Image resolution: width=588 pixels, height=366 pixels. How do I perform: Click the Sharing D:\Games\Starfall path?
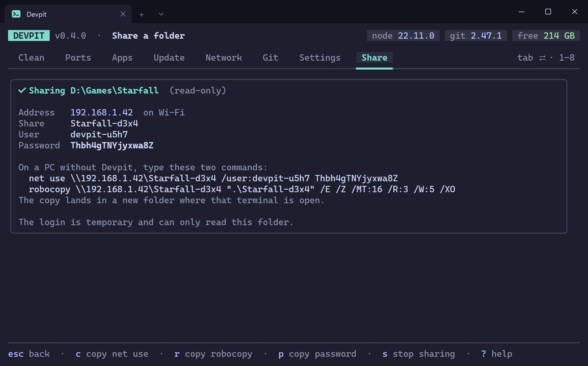tap(94, 91)
